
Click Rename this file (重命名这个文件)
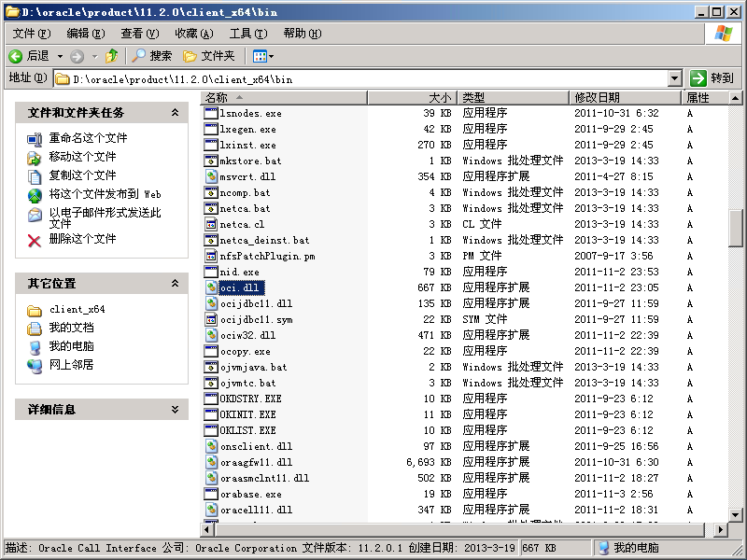click(x=88, y=138)
